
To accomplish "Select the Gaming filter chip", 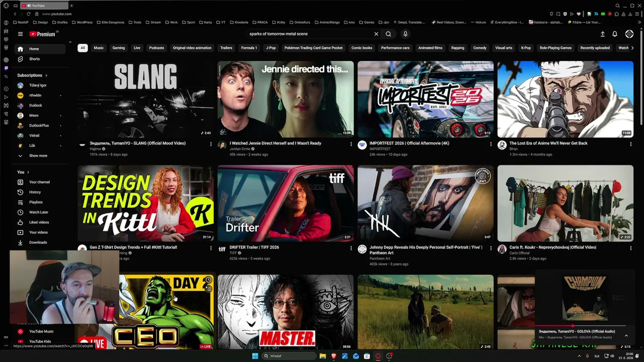I will tap(119, 48).
